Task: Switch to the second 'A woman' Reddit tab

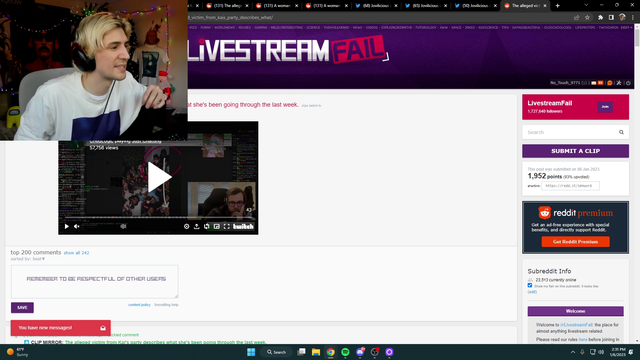Action: (x=327, y=6)
